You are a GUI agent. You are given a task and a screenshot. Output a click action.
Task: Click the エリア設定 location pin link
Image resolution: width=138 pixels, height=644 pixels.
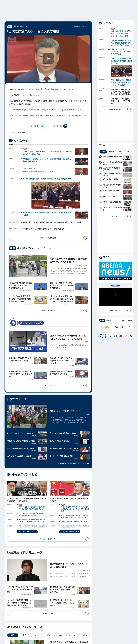[x=127, y=321]
